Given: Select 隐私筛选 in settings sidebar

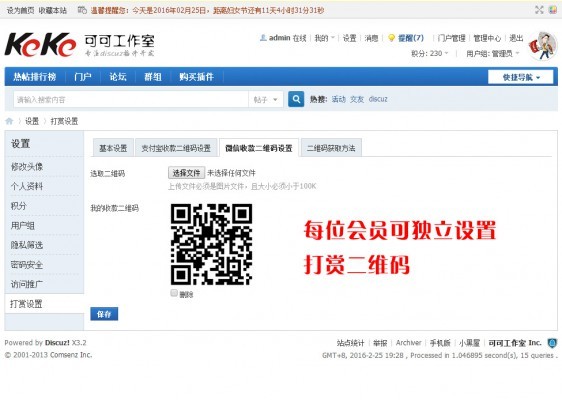Looking at the screenshot, I should (x=27, y=245).
